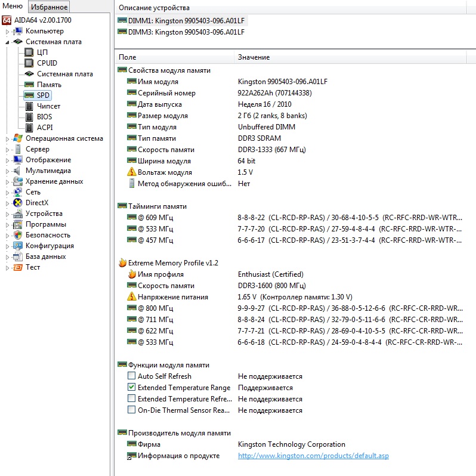This screenshot has width=476, height=476.
Task: Toggle the Extended Temperature Range checkbox
Action: click(131, 387)
